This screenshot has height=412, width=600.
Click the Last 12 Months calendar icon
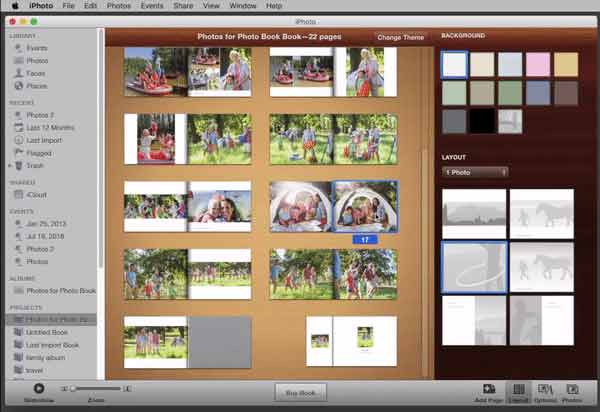[x=18, y=127]
